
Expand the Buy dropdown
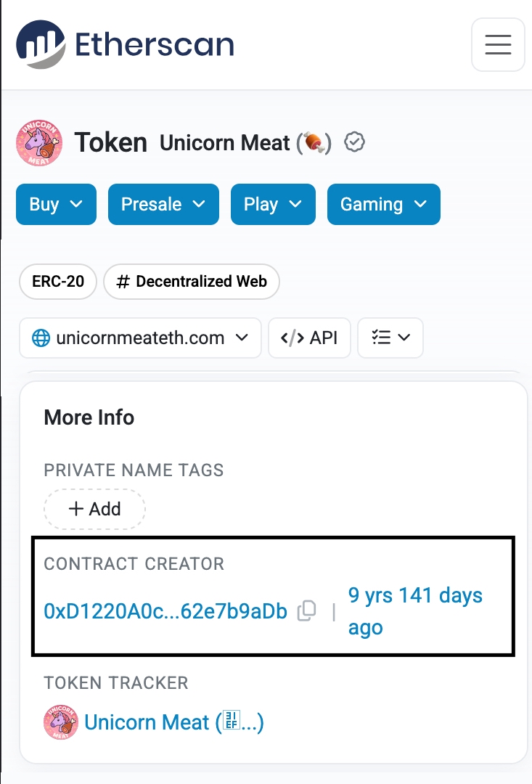(x=56, y=204)
